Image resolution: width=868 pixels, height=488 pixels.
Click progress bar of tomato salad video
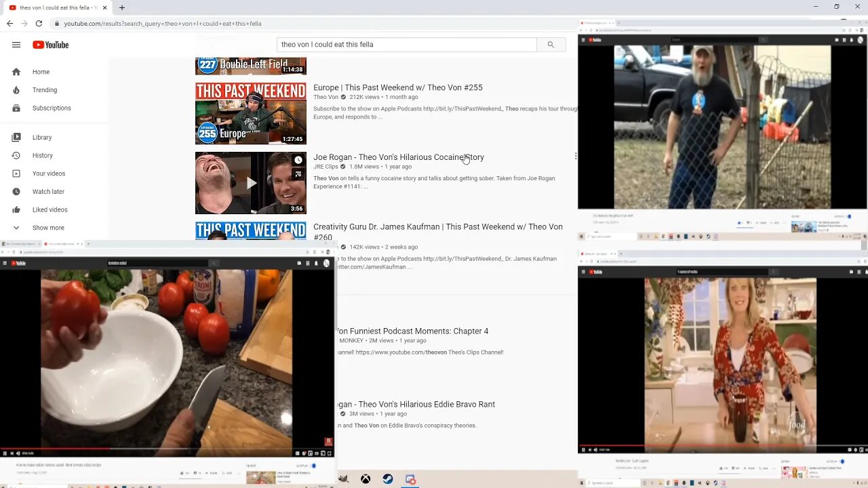167,448
